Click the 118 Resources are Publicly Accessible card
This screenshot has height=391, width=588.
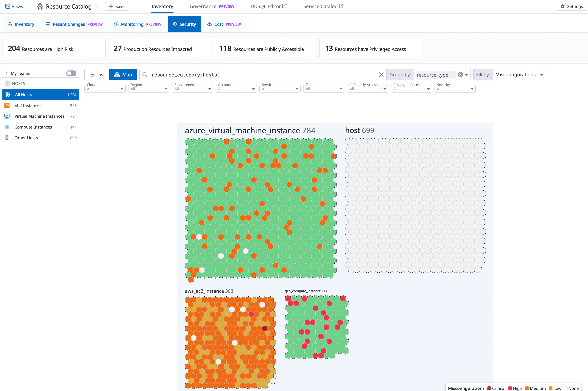pyautogui.click(x=265, y=48)
